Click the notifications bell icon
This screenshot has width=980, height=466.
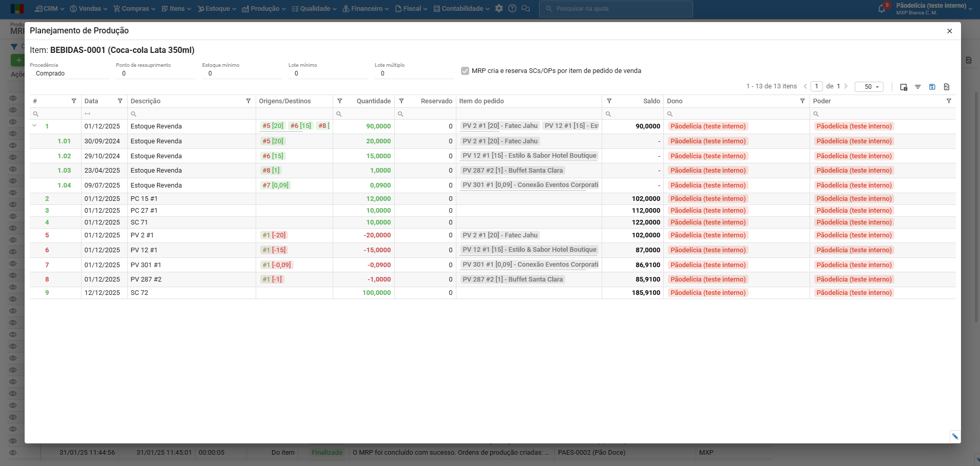click(x=882, y=9)
